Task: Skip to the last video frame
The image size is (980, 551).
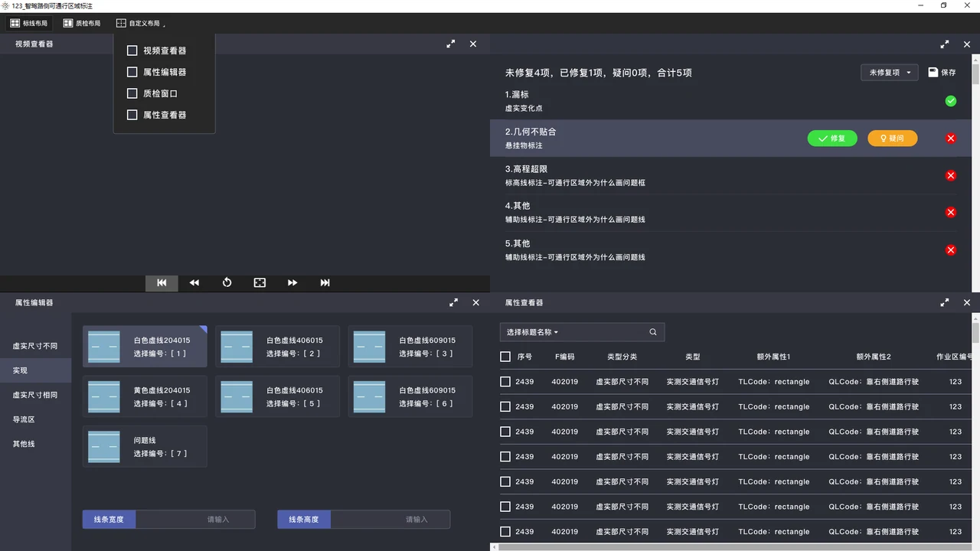Action: [325, 283]
